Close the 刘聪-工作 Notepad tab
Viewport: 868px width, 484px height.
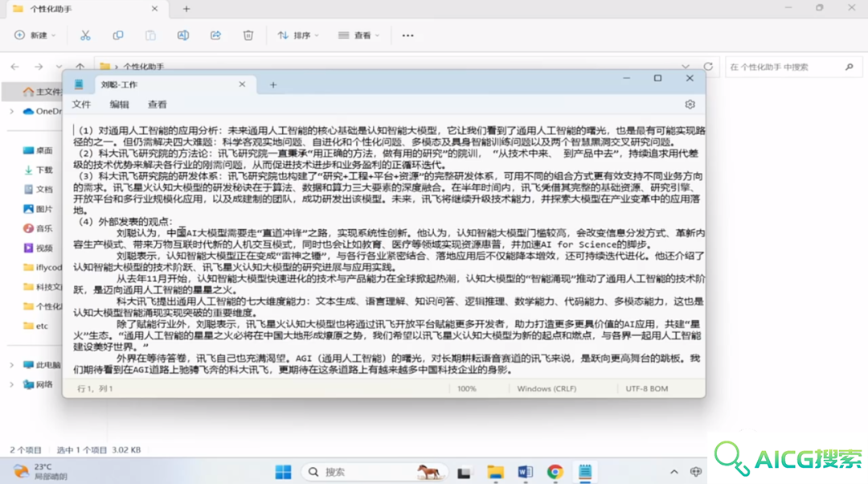tap(242, 84)
